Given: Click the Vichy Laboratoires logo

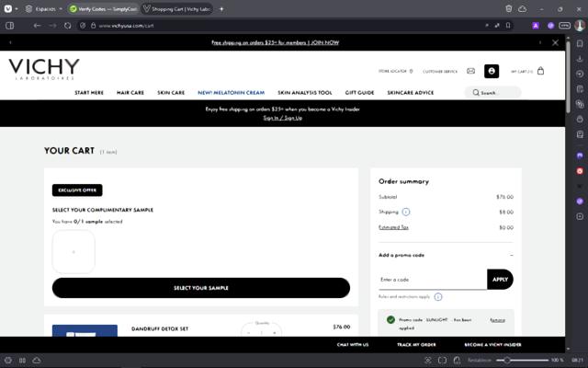Looking at the screenshot, I should coord(44,69).
